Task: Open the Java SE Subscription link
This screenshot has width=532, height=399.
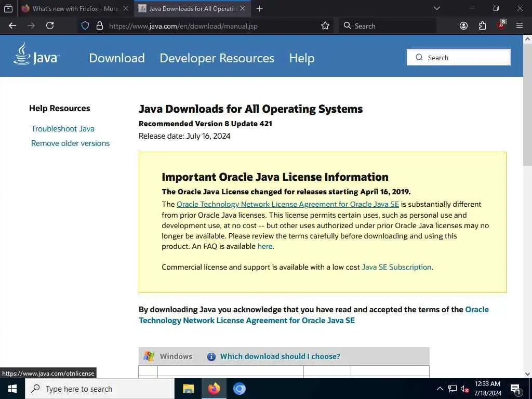Action: tap(396, 267)
